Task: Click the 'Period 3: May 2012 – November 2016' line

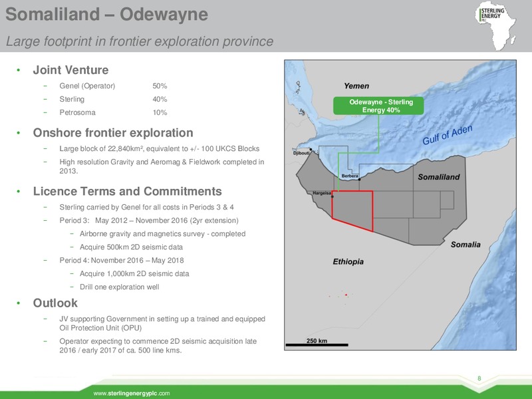Action: coord(148,220)
